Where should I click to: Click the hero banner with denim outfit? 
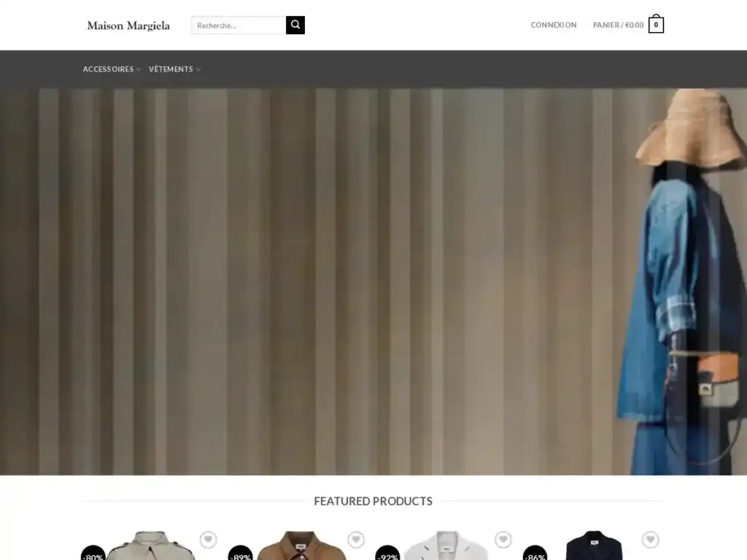coord(373,281)
